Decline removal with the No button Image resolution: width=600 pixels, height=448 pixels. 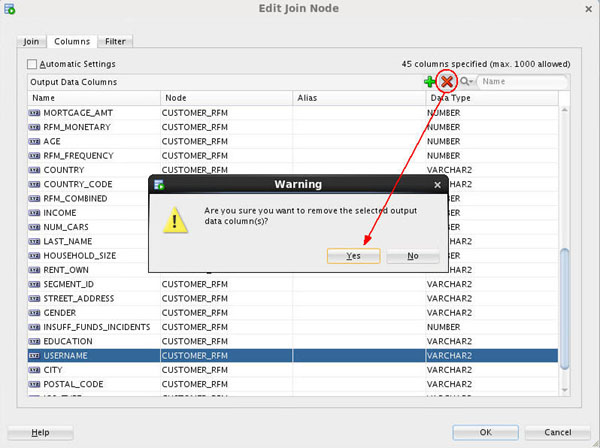412,256
